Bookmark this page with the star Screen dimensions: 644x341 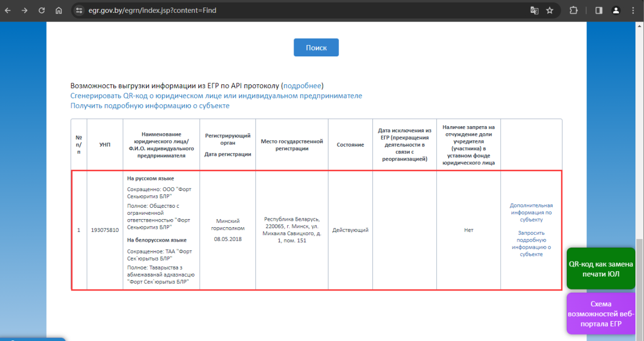coord(550,10)
